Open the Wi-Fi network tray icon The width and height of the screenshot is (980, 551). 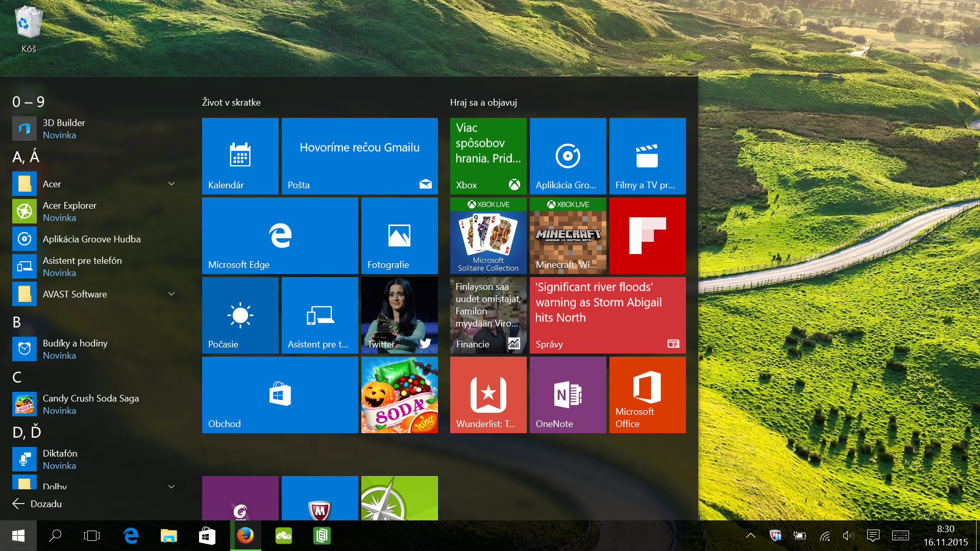pos(824,536)
